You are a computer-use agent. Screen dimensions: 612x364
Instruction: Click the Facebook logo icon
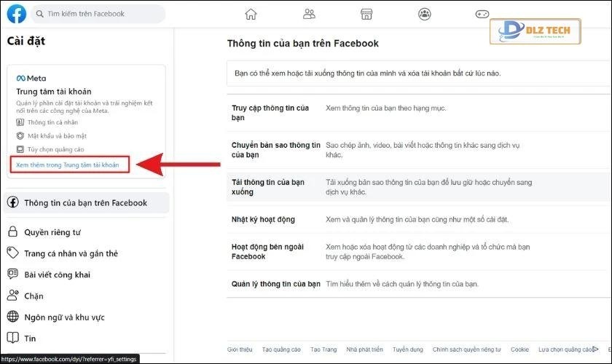click(17, 14)
